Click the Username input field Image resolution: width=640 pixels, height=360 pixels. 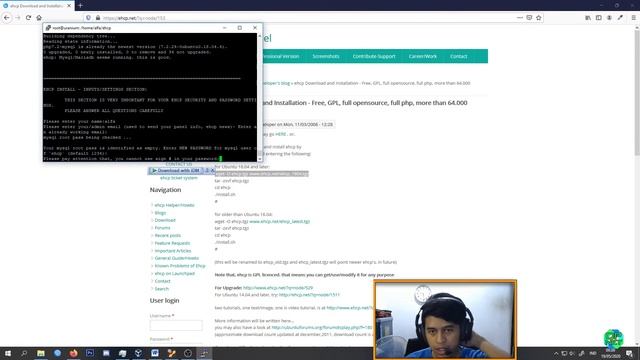click(x=176, y=325)
